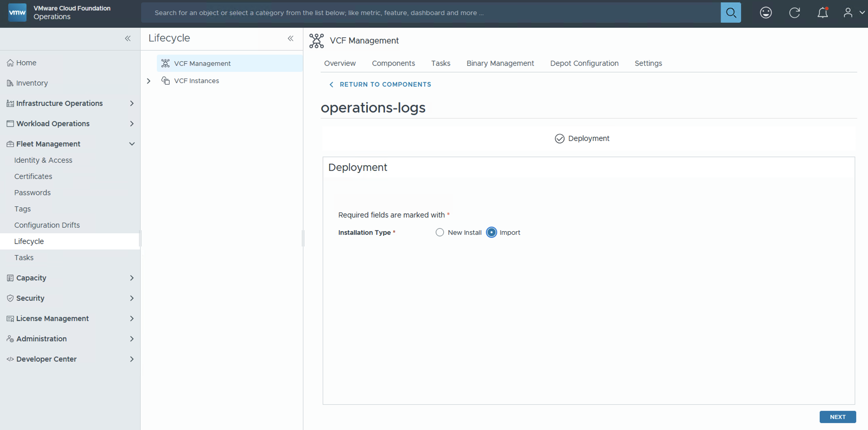
Task: Click the vmw logo icon
Action: [17, 13]
